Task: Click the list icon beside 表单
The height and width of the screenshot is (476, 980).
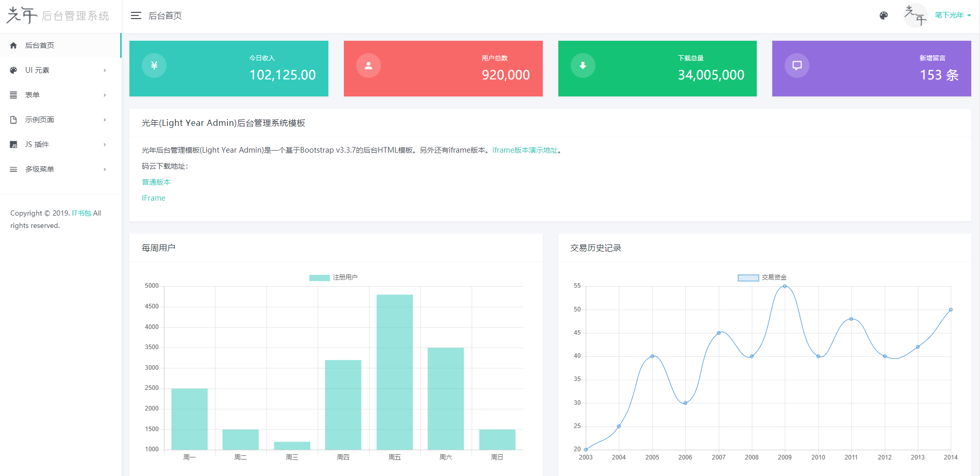Action: [x=13, y=95]
